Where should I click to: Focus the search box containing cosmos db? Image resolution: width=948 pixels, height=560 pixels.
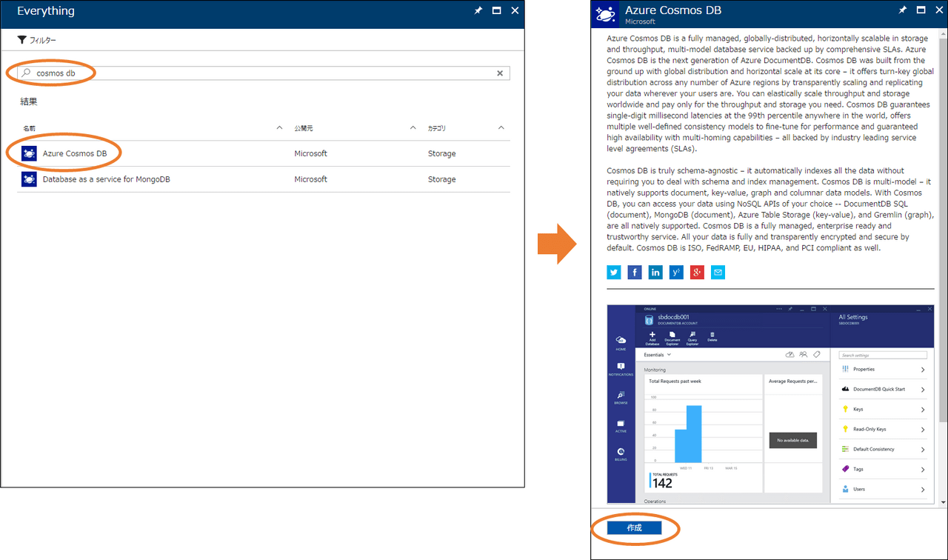click(264, 73)
